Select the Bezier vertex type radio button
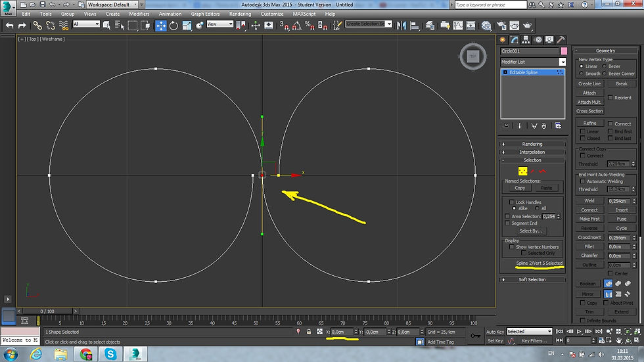This screenshot has height=362, width=644. [x=604, y=66]
